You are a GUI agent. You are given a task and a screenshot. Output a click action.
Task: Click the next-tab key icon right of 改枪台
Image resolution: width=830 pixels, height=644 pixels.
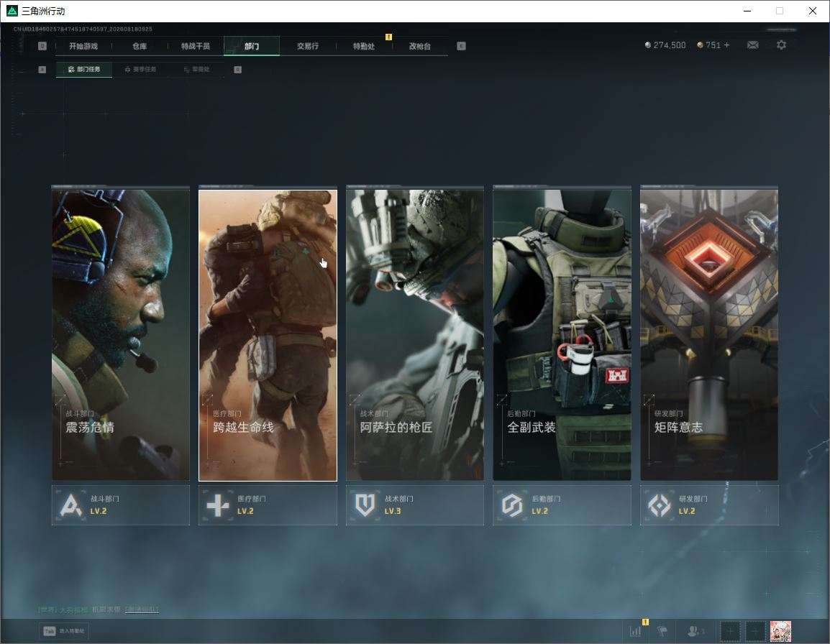click(x=461, y=46)
